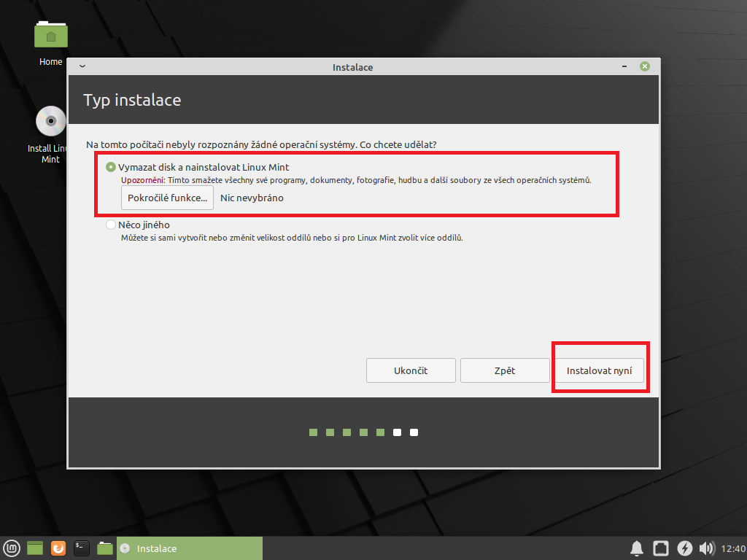The width and height of the screenshot is (747, 560).
Task: Open the Terminal from the taskbar
Action: 82,548
